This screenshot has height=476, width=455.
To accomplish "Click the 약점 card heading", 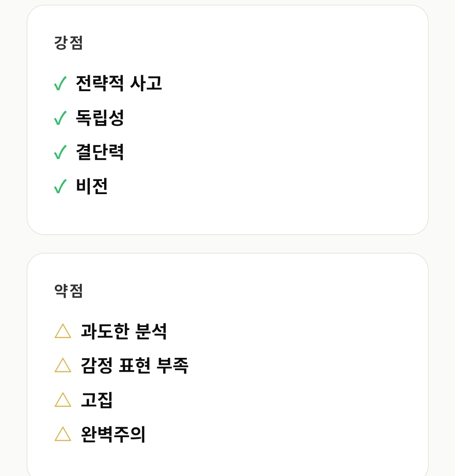I will (x=69, y=291).
